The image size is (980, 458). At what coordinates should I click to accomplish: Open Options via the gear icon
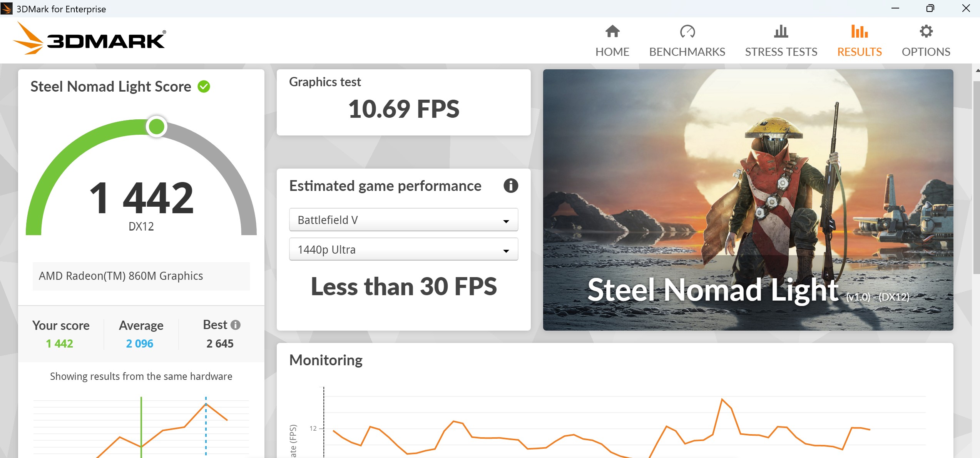pyautogui.click(x=926, y=32)
